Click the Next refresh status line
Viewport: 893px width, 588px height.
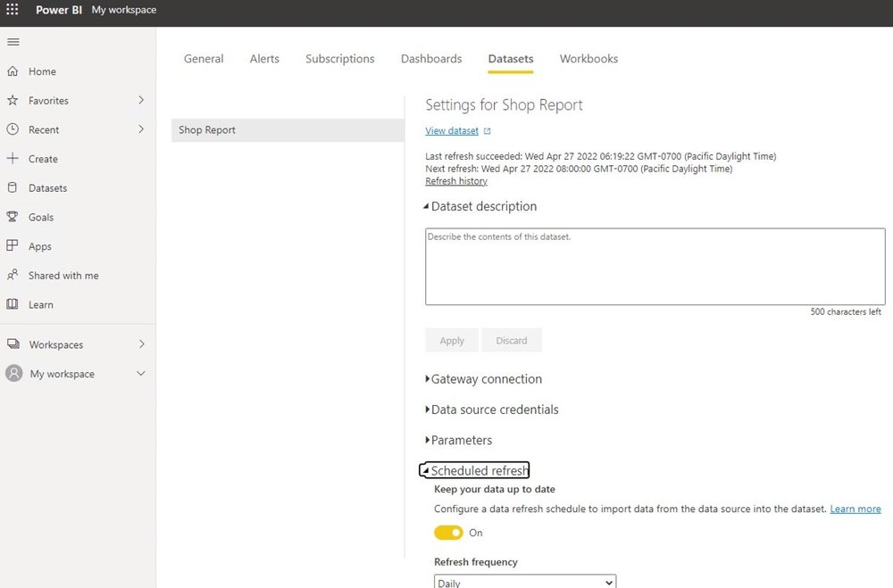[579, 169]
